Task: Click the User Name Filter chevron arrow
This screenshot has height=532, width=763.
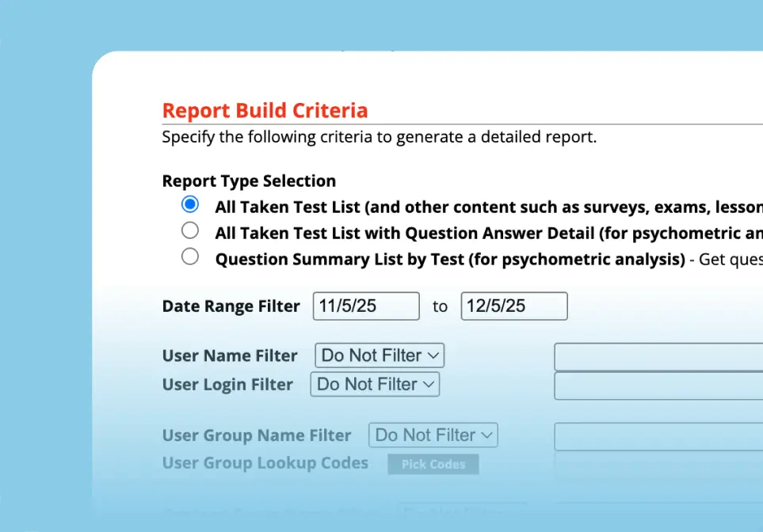Action: (432, 355)
